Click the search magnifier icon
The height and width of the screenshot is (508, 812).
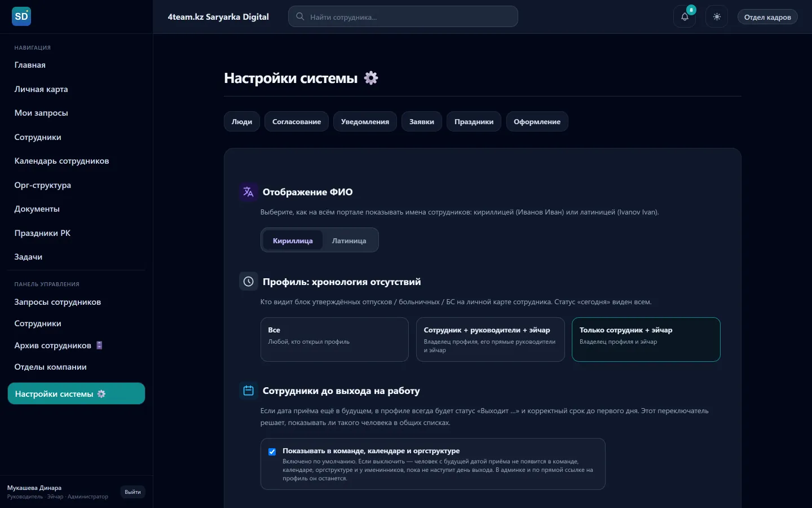[x=300, y=17]
